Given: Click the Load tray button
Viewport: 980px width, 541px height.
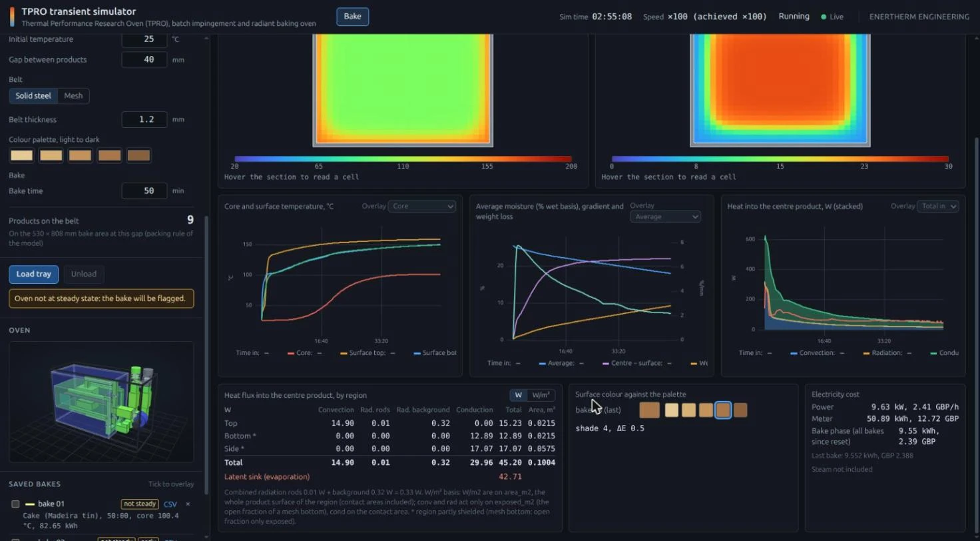Looking at the screenshot, I should tap(33, 274).
